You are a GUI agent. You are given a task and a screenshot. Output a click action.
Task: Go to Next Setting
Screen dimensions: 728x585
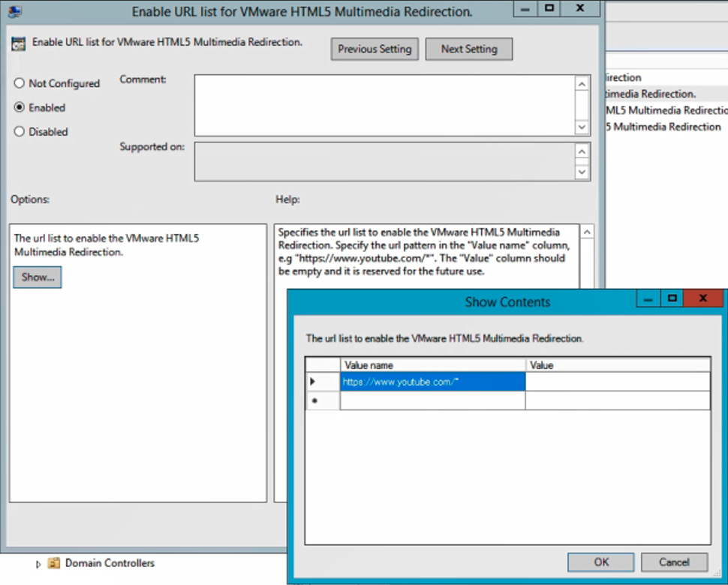[x=469, y=49]
